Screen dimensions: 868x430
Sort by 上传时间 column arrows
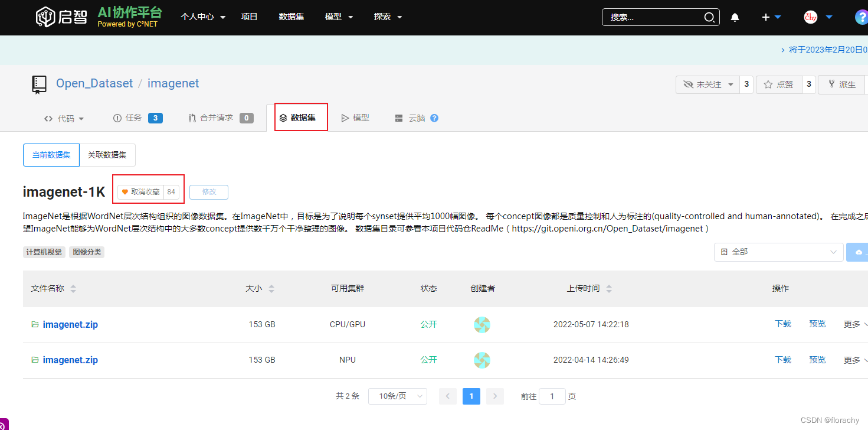pyautogui.click(x=609, y=289)
